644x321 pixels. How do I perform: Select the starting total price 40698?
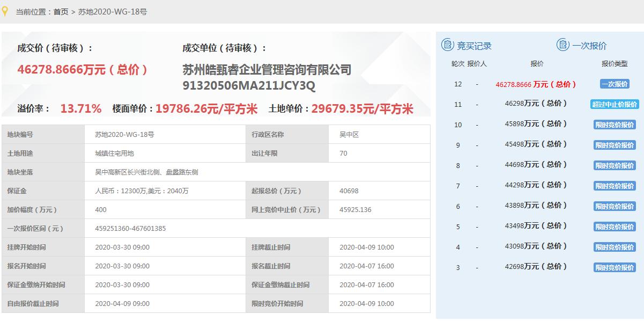coord(349,191)
